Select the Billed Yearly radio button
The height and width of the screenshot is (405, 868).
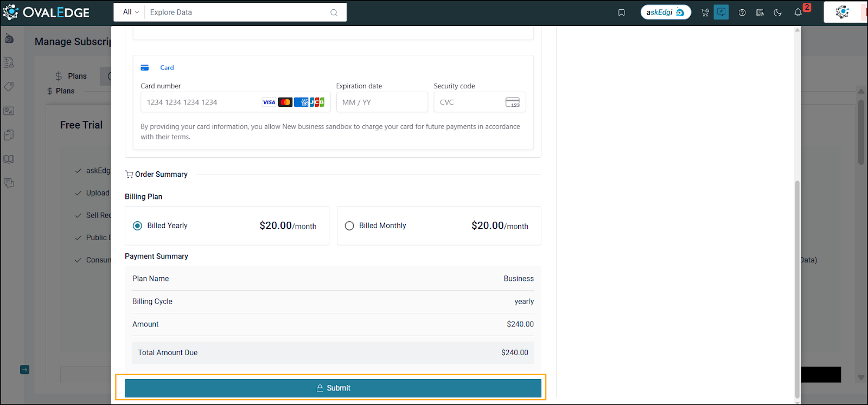[138, 226]
